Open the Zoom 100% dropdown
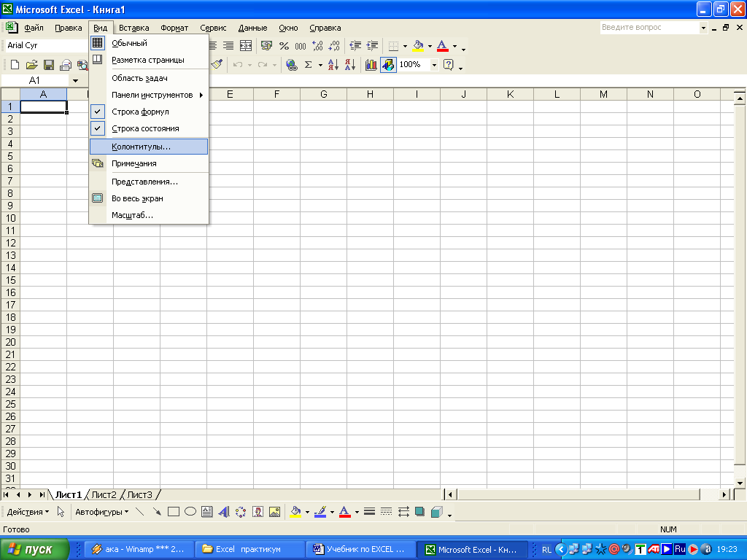The image size is (747, 560). (434, 65)
